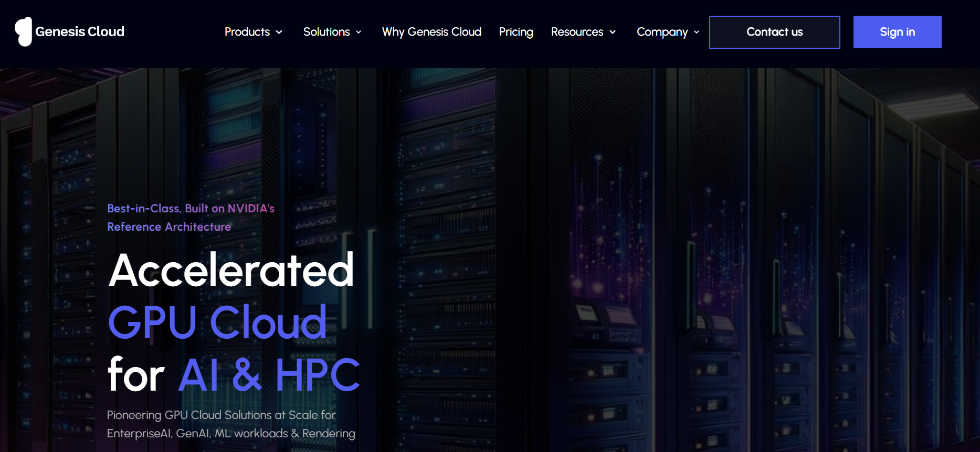Open the Company menu
980x452 pixels.
662,32
